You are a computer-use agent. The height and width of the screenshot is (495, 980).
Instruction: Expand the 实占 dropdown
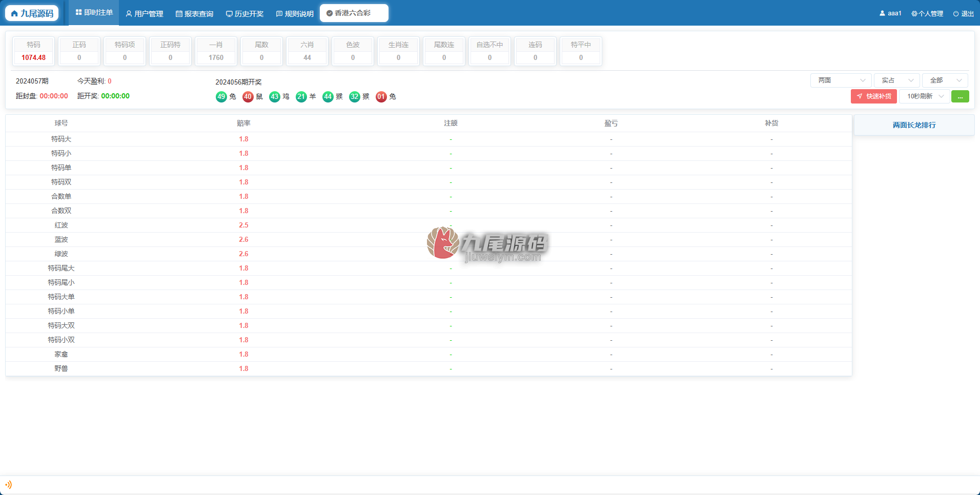point(897,80)
